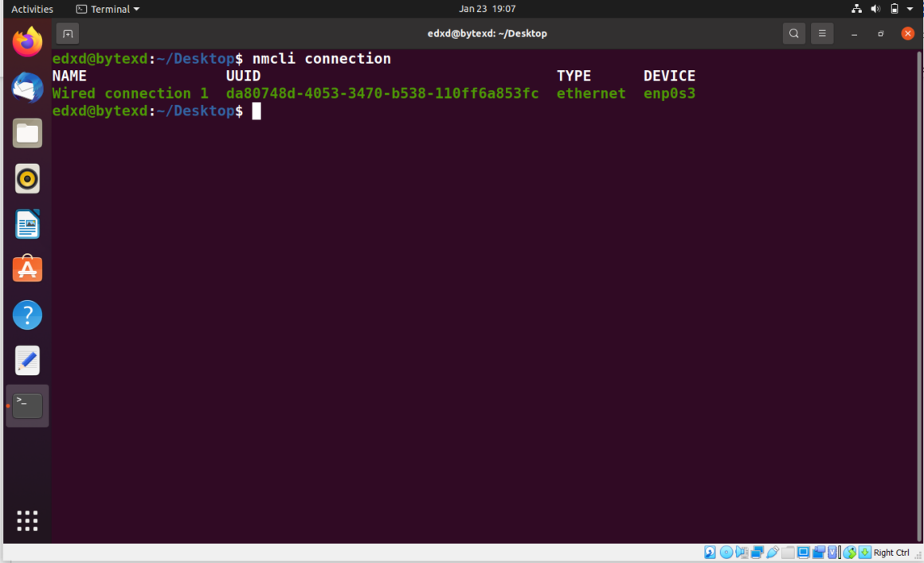Open a new Terminal tab

67,33
